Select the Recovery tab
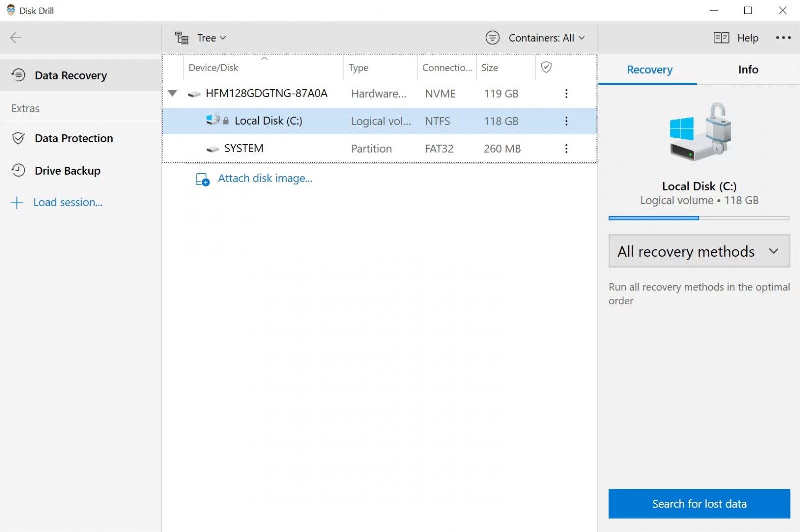 pyautogui.click(x=649, y=70)
